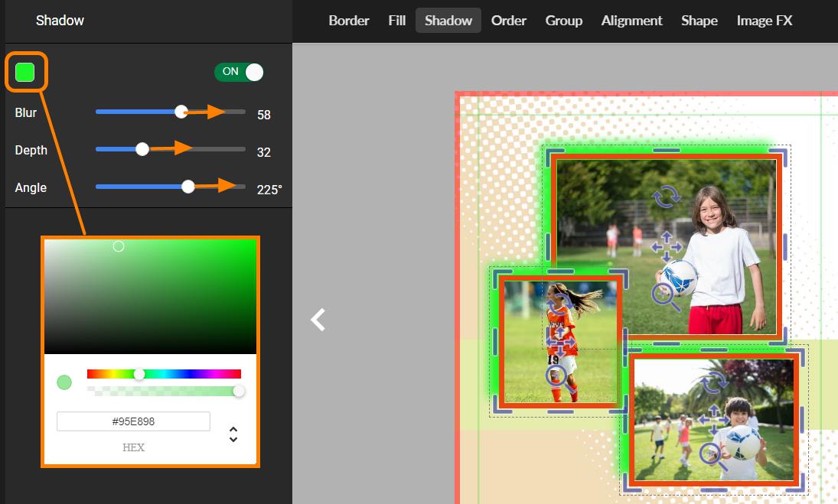Click the move icon on the girl-with-ball photo

pos(667,247)
